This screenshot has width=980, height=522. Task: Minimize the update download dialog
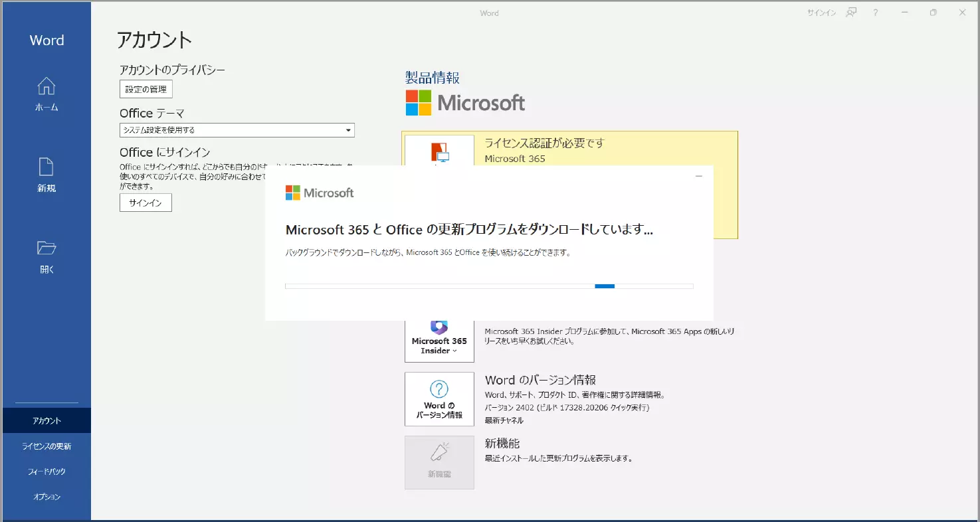698,176
